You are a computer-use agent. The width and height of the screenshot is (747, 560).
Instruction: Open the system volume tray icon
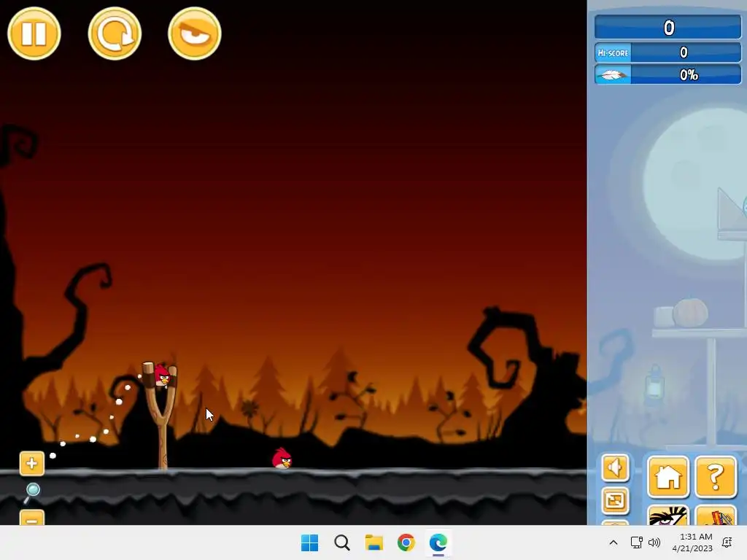tap(654, 542)
